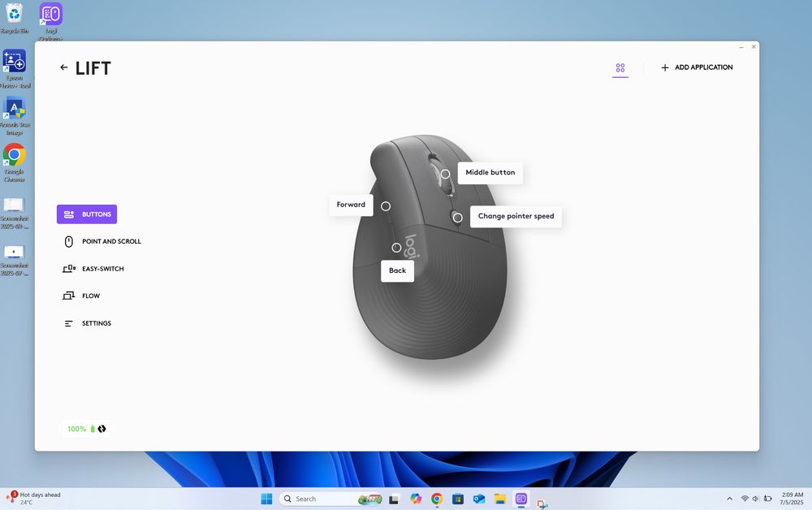Click the Middle button label
The width and height of the screenshot is (812, 510).
[490, 172]
